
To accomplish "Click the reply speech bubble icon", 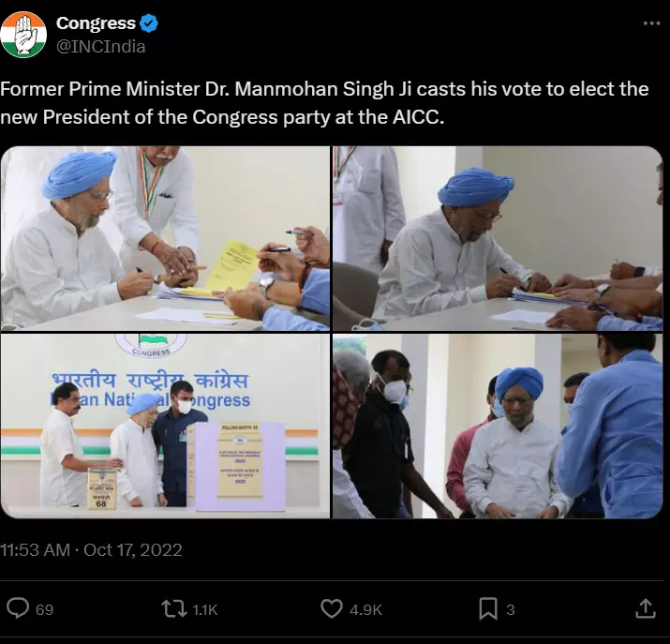I will tap(18, 608).
